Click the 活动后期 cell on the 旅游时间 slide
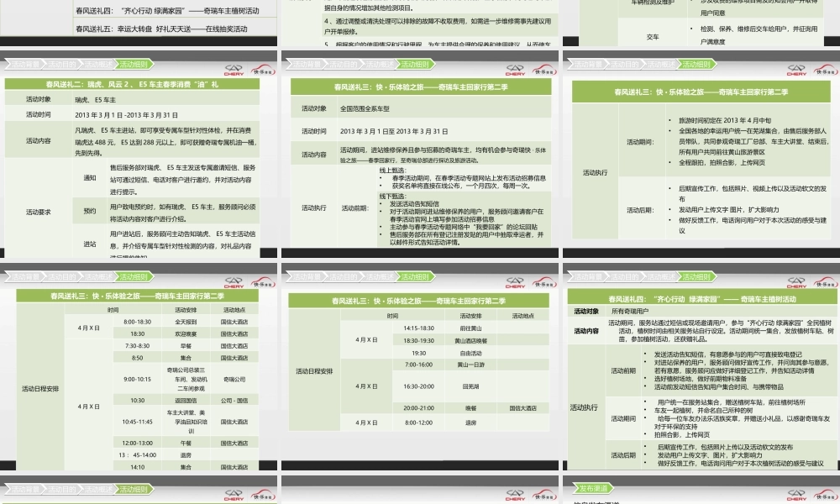Image resolution: width=840 pixels, height=504 pixels. 641,210
